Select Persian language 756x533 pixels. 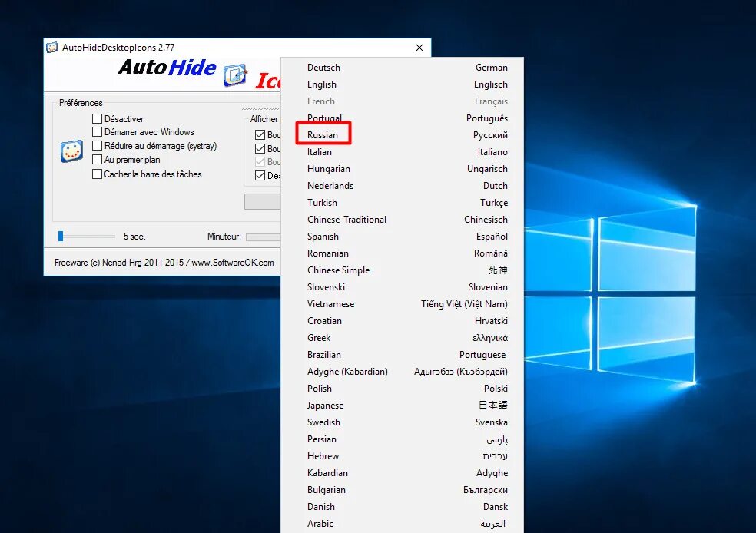pos(402,439)
